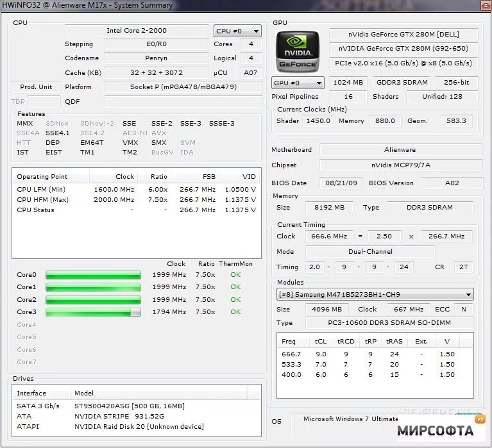Image resolution: width=492 pixels, height=448 pixels.
Task: Click the memory Clock field 666.6 MHz
Action: 329,236
